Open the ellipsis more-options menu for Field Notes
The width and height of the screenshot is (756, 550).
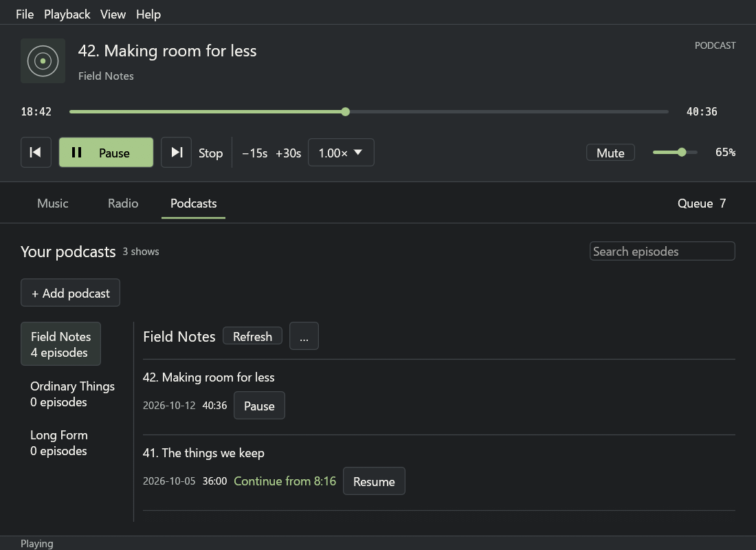(304, 335)
